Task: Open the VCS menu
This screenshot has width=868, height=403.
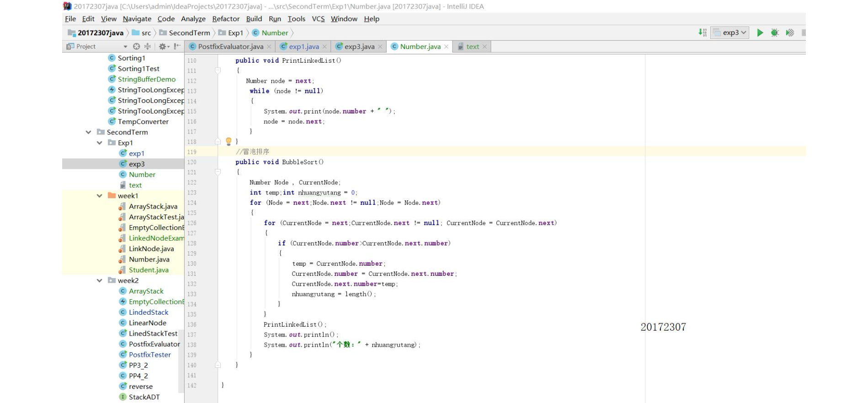Action: point(318,19)
